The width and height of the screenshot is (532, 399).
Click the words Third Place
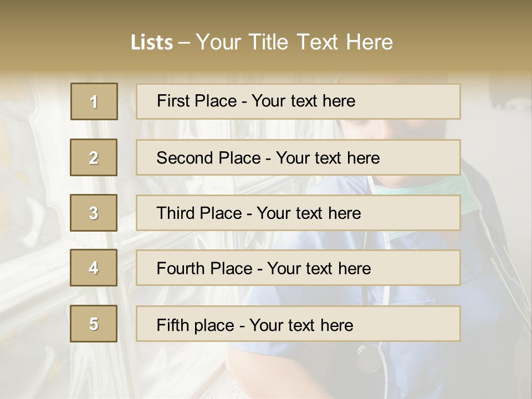[x=199, y=213]
